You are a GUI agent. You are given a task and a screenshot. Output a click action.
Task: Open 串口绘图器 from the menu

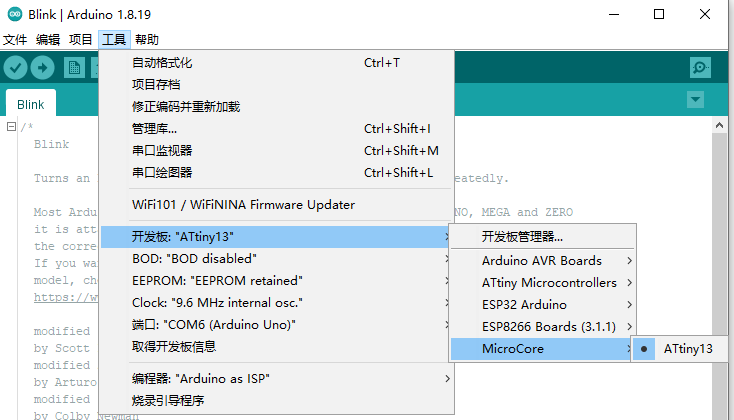[276, 173]
